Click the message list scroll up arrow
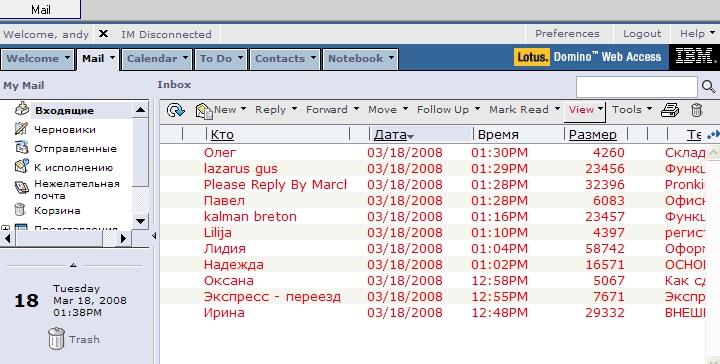Image resolution: width=720 pixels, height=364 pixels. point(713,152)
